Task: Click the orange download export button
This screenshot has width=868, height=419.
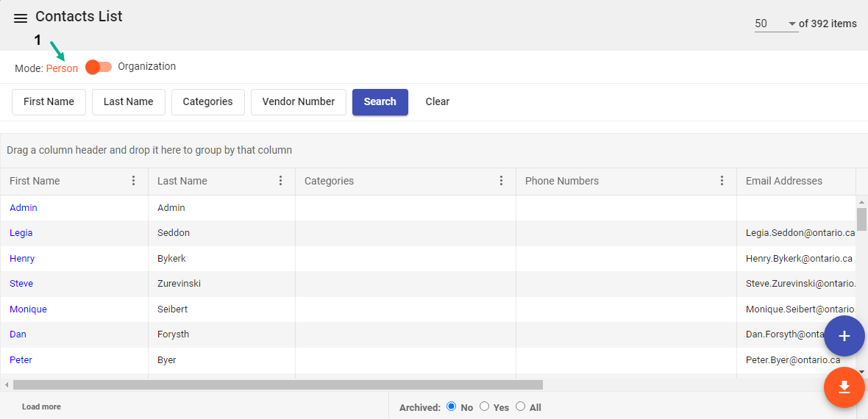Action: tap(844, 387)
